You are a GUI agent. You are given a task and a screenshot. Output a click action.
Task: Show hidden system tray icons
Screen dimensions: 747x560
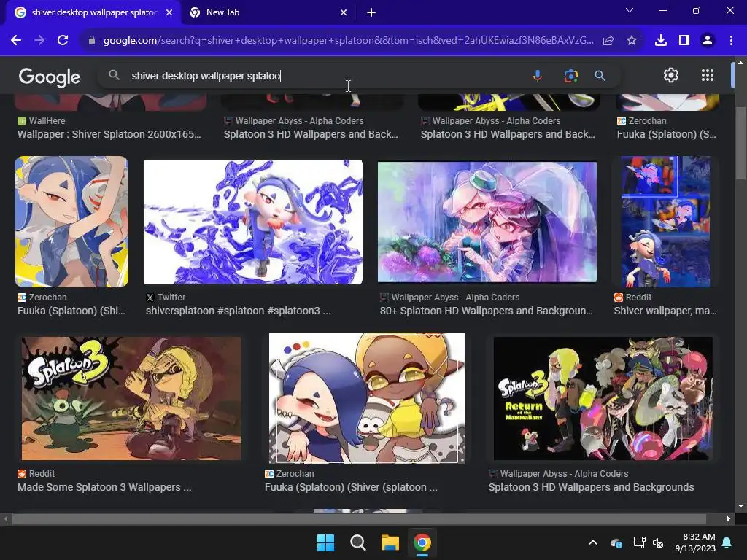point(593,542)
